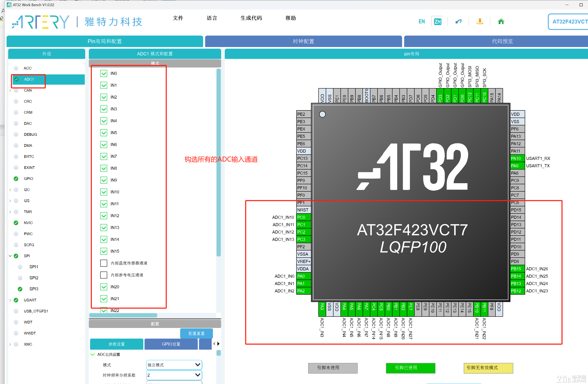Image resolution: width=588 pixels, height=384 pixels.
Task: Click the 引脚未使用 gray legend swatch
Action: pos(333,368)
